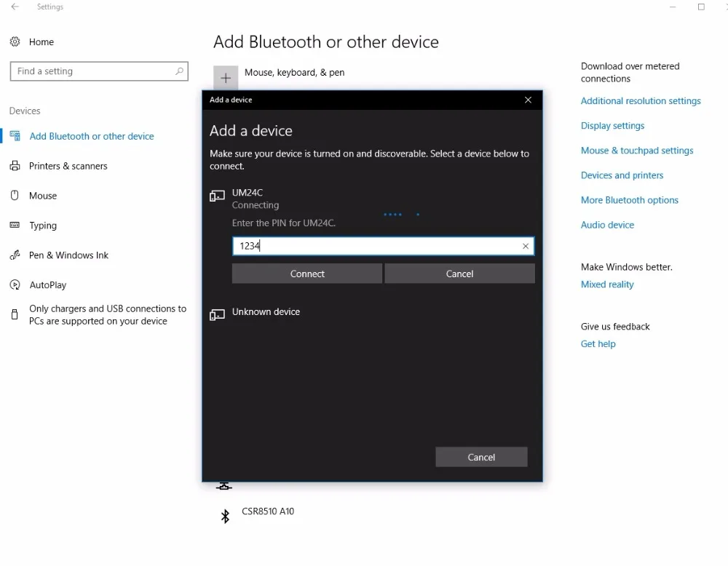The image size is (728, 566).
Task: Select Unknown device in the list
Action: tap(266, 312)
